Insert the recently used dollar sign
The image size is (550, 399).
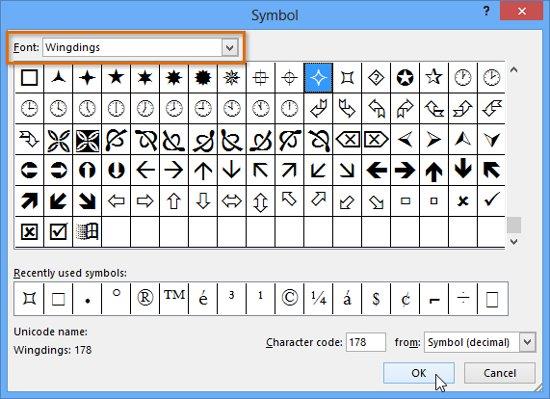(376, 298)
